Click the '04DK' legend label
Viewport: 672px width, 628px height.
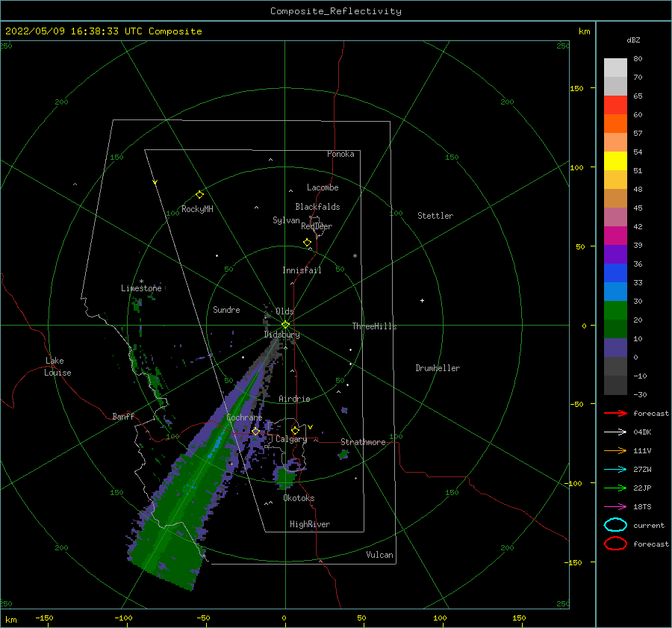click(x=642, y=432)
